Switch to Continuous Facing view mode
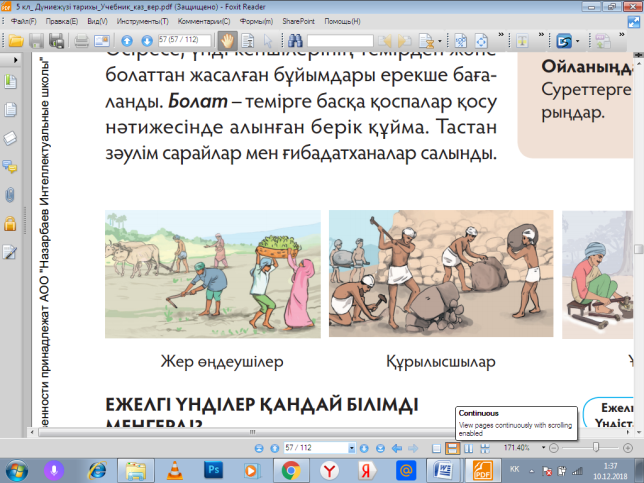This screenshot has height=483, width=644. pos(485,448)
